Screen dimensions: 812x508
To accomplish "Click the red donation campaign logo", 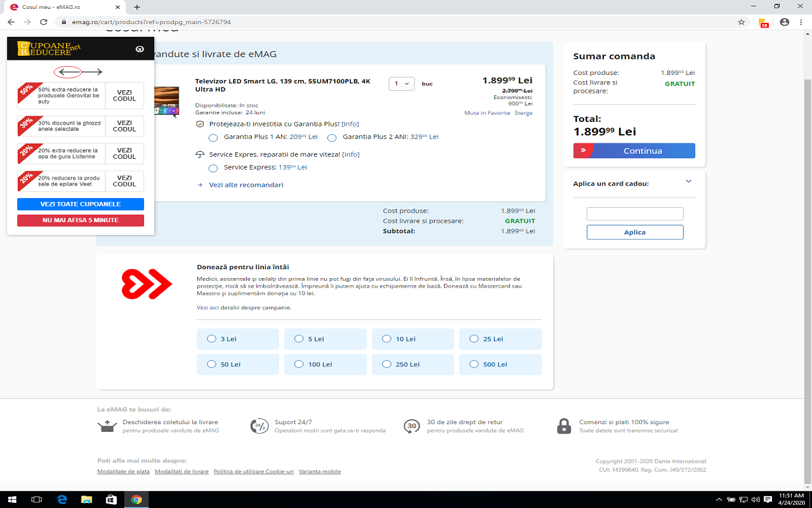I will pyautogui.click(x=147, y=284).
